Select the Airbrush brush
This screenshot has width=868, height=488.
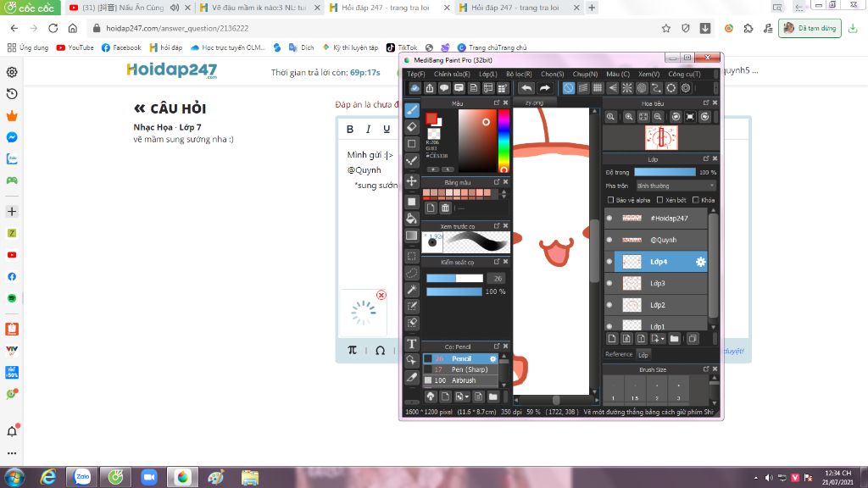click(460, 380)
